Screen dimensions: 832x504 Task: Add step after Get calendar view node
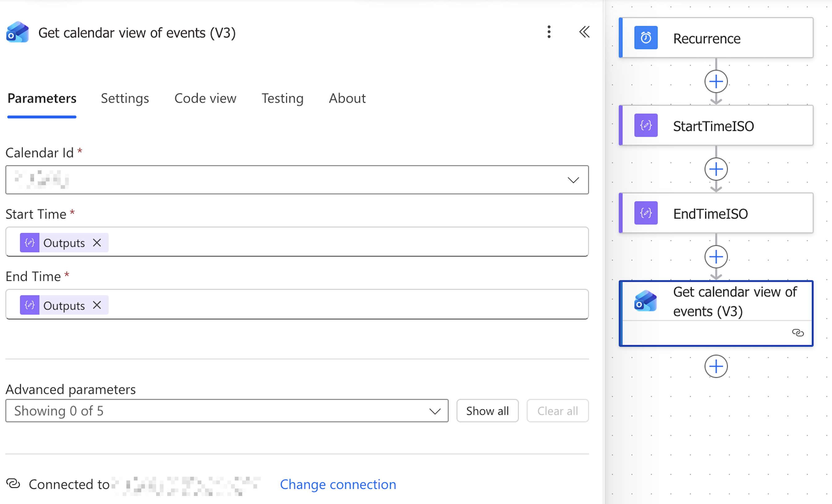[x=716, y=366]
